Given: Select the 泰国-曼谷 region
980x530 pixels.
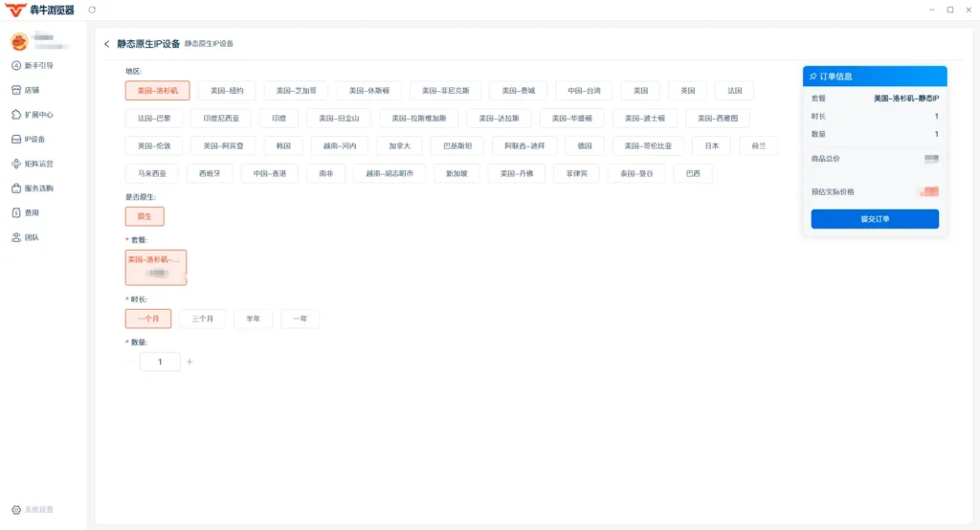Looking at the screenshot, I should pyautogui.click(x=636, y=173).
